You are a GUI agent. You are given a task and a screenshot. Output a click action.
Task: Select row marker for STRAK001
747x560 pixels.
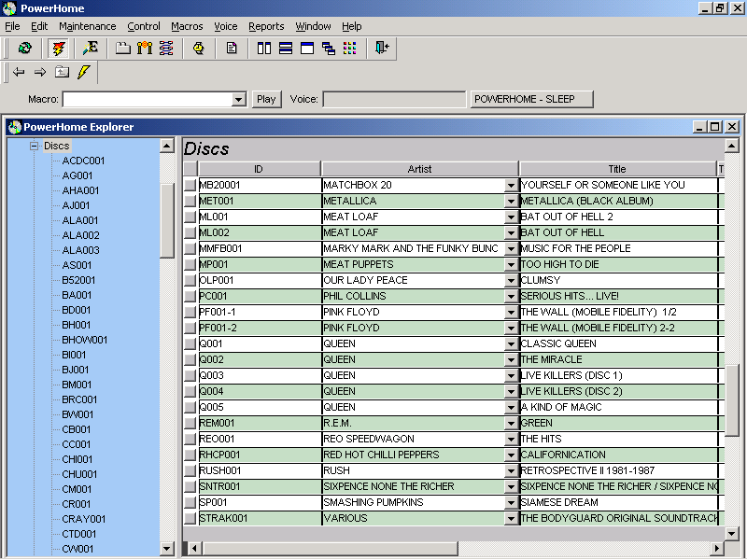pos(190,518)
